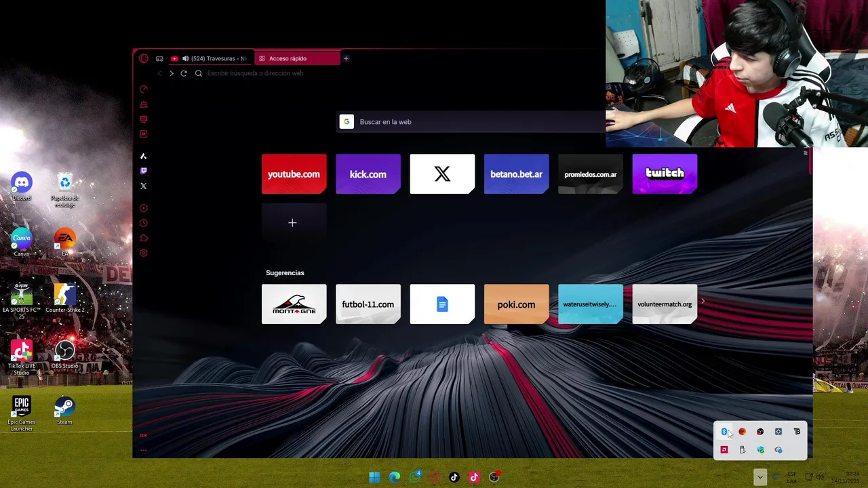Open the Player icon in the sidebar
Viewport: 868px width, 488px height.
point(143,208)
